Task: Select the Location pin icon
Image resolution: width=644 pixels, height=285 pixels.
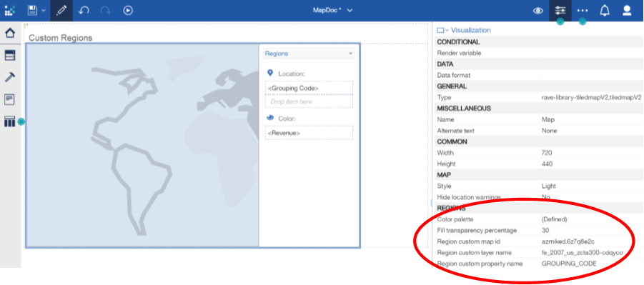Action: 270,73
